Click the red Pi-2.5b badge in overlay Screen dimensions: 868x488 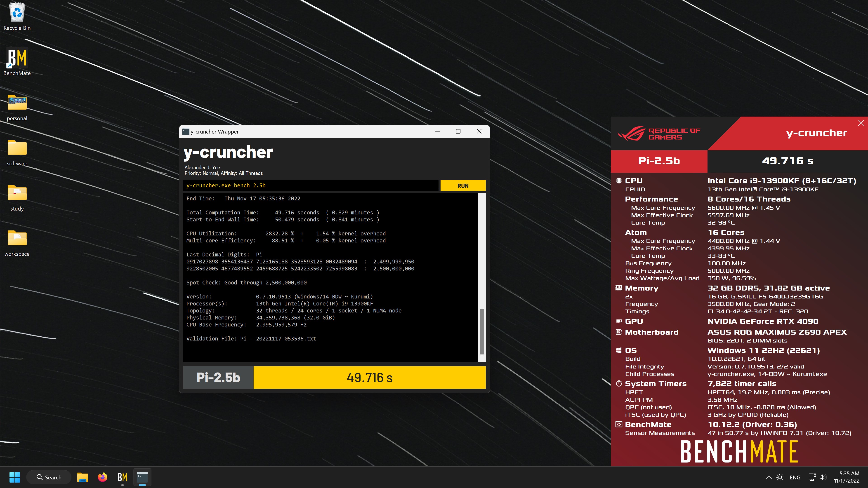pyautogui.click(x=659, y=161)
